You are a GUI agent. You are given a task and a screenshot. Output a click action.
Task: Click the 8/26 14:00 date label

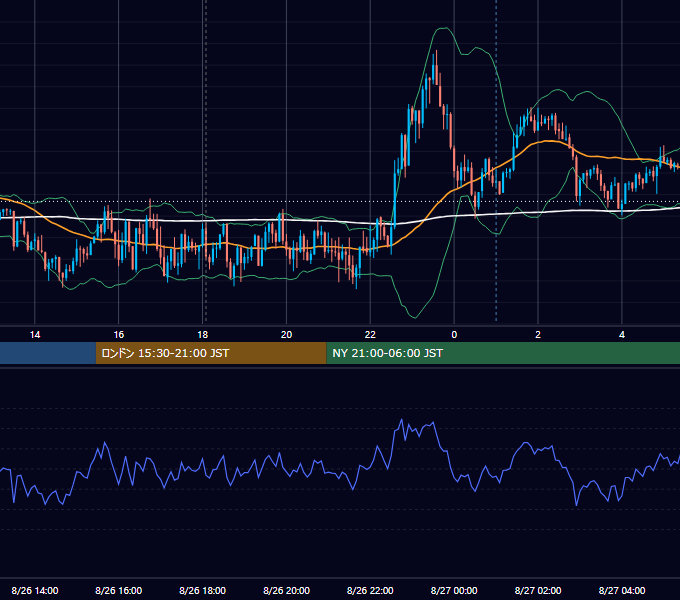coord(35,590)
